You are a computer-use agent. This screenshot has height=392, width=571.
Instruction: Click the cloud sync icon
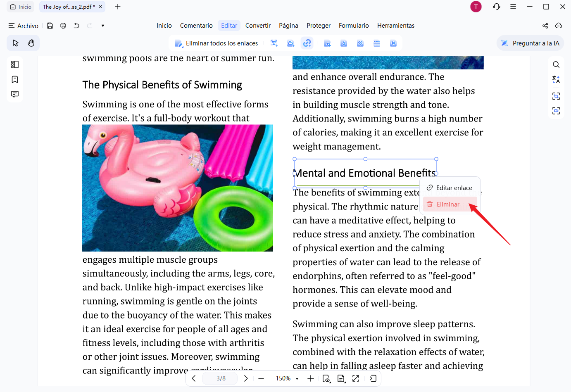tap(559, 26)
